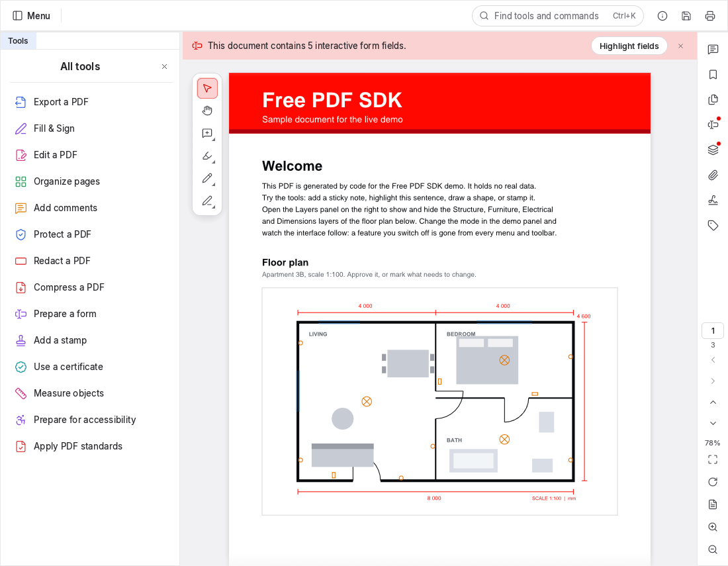The height and width of the screenshot is (566, 728).
Task: Open Fill & Sign tool
Action: click(91, 128)
